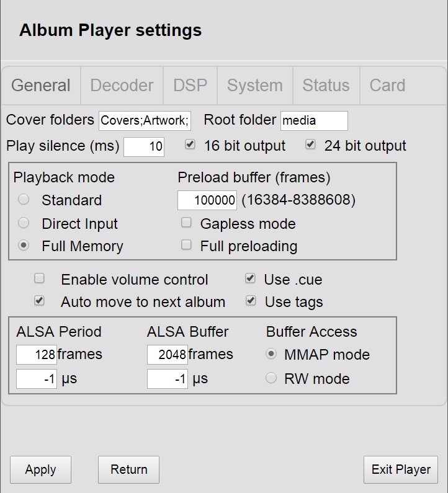Screen dimensions: 448x493
Task: Select RW mode buffer access
Action: point(271,378)
